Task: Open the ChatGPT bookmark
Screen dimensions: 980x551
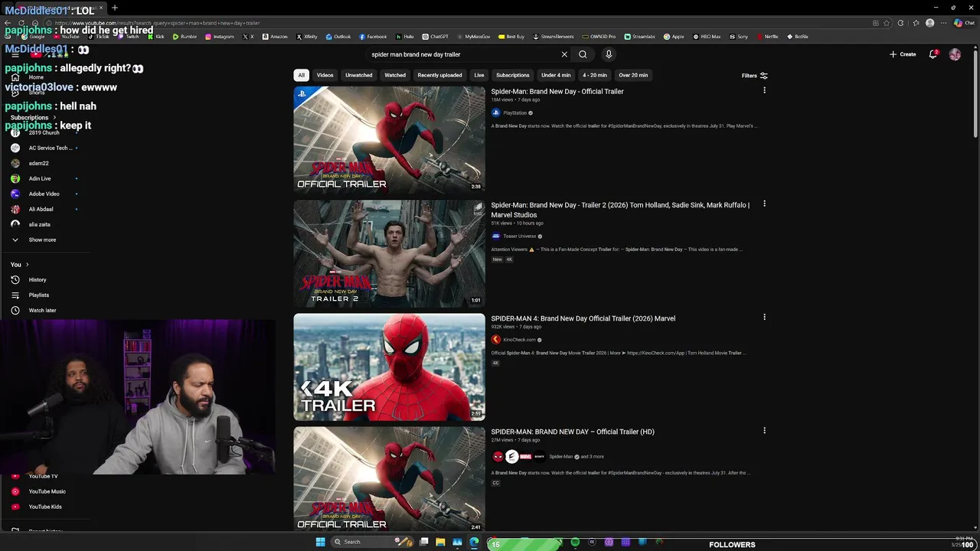Action: pyautogui.click(x=436, y=37)
